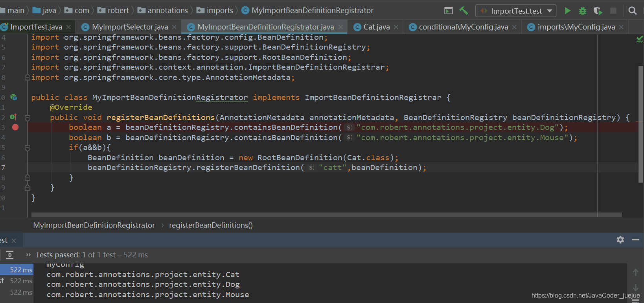The image size is (644, 303).
Task: Click the terminal-style toolbar icon beside the hammer
Action: 449,11
